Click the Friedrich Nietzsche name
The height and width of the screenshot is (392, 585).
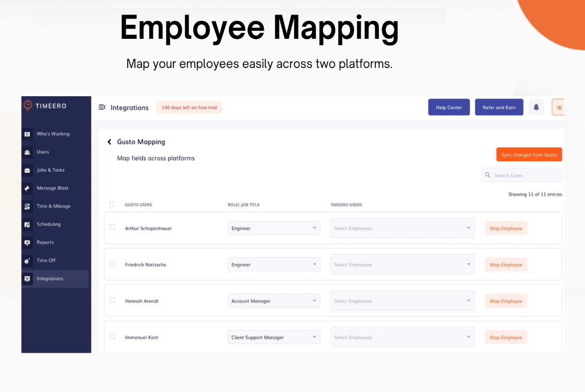pos(146,265)
